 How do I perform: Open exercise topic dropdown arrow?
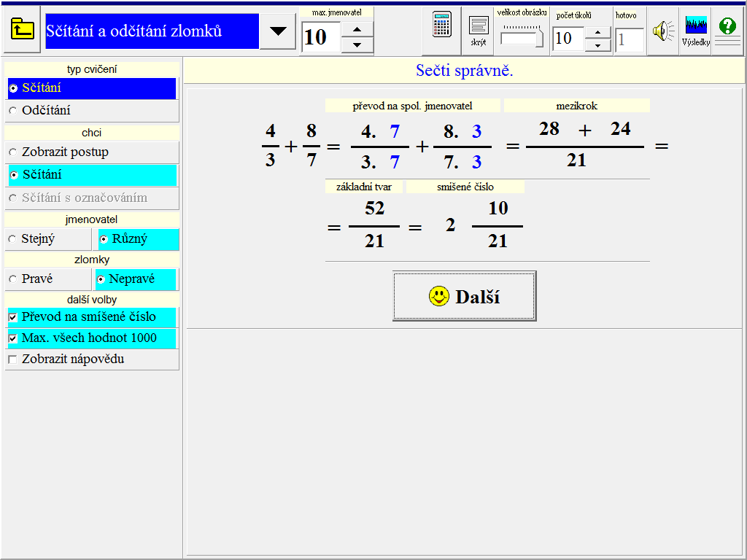pyautogui.click(x=278, y=31)
